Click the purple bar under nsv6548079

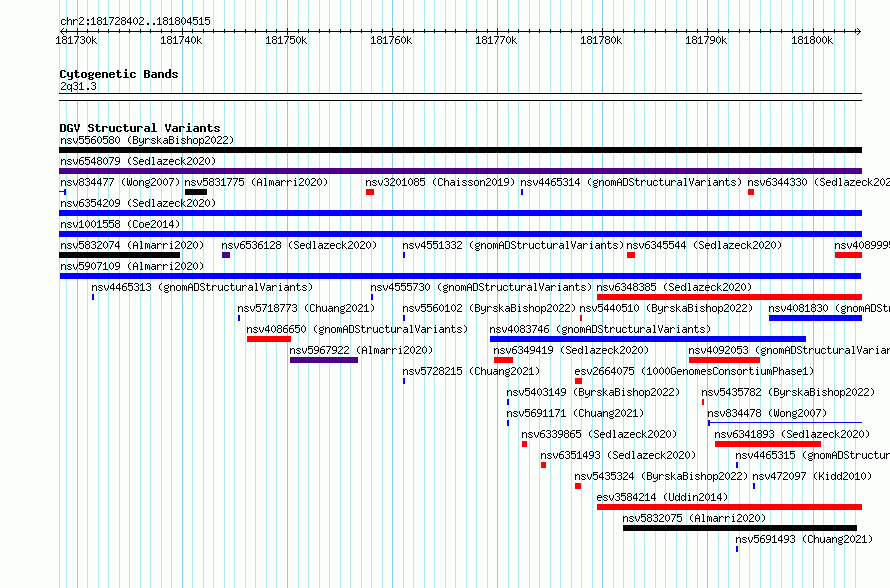[x=460, y=171]
